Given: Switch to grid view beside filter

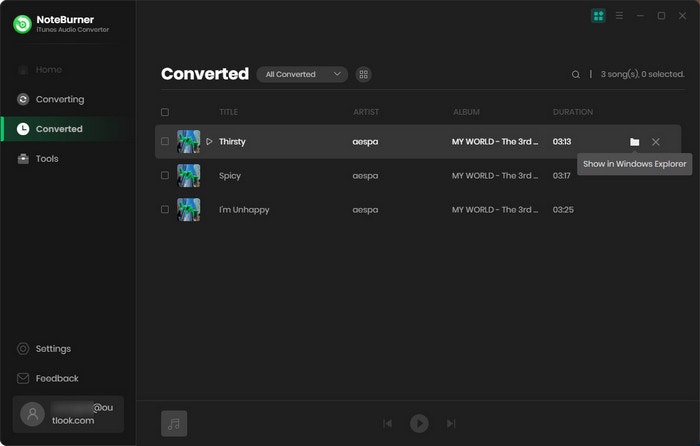Looking at the screenshot, I should (364, 75).
